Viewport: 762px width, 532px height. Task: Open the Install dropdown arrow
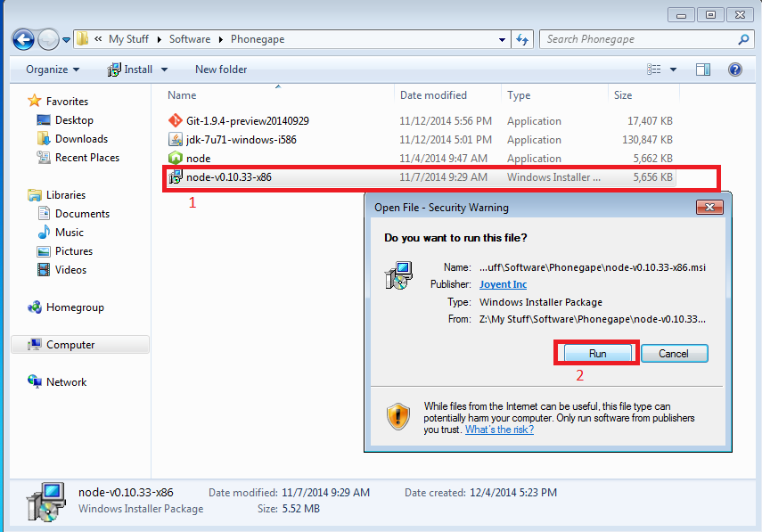click(x=164, y=70)
